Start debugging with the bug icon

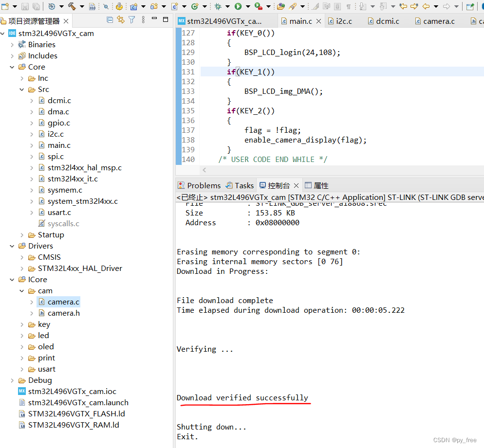pos(218,6)
